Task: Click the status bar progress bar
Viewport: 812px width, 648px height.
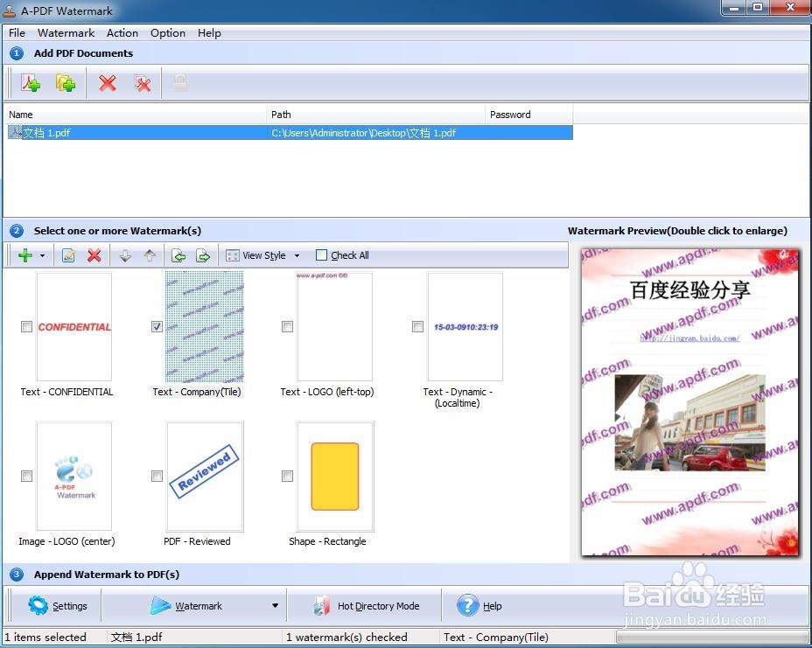Action: click(x=712, y=638)
